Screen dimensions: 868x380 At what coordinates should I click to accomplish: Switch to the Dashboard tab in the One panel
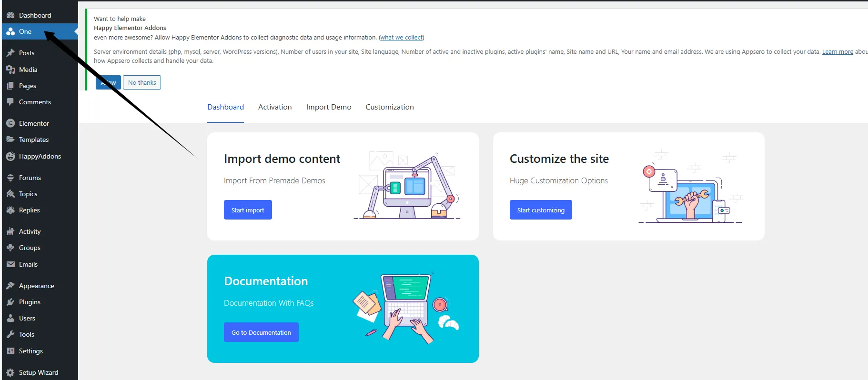(225, 107)
